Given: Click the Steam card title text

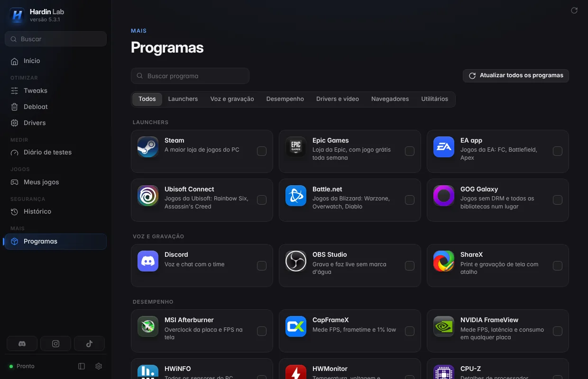Looking at the screenshot, I should click(175, 141).
